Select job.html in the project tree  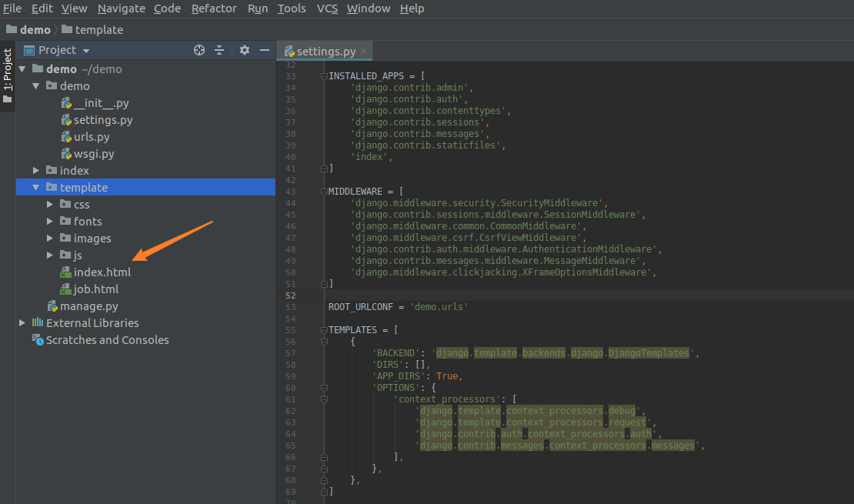click(96, 289)
